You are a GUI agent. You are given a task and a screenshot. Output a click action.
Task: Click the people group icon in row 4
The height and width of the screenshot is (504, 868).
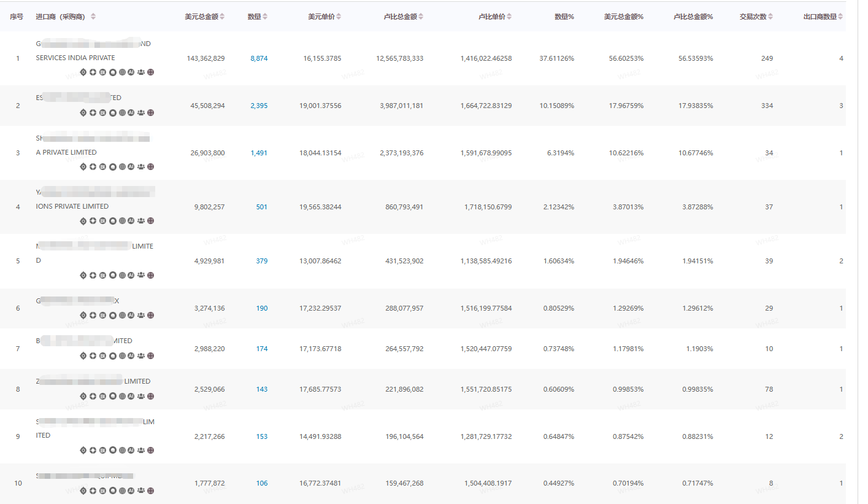tap(141, 221)
